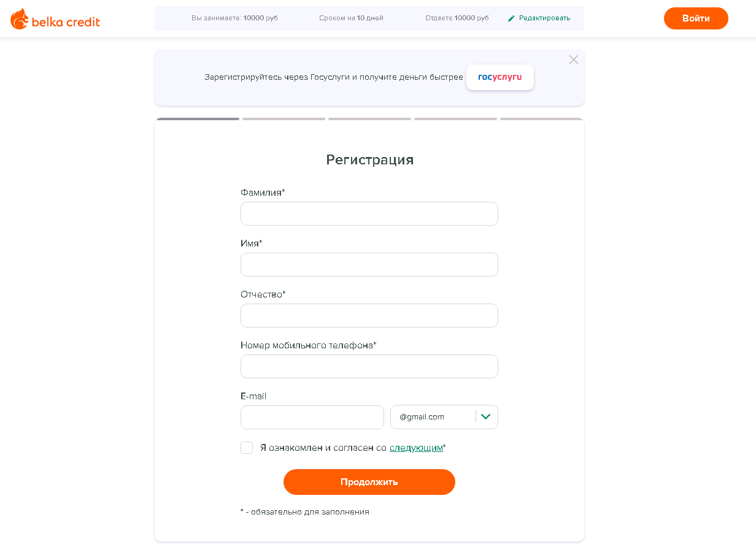The width and height of the screenshot is (756, 555).
Task: Click into the Отчество field
Action: coord(369,316)
